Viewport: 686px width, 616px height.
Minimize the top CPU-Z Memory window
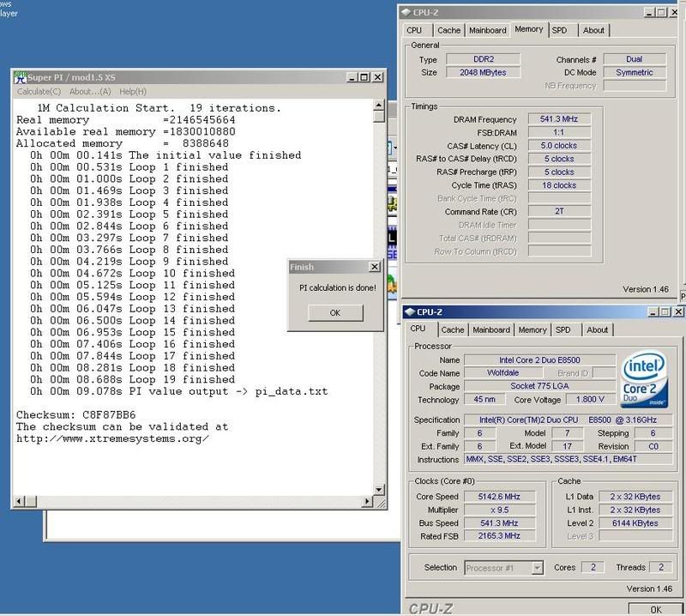tap(650, 13)
